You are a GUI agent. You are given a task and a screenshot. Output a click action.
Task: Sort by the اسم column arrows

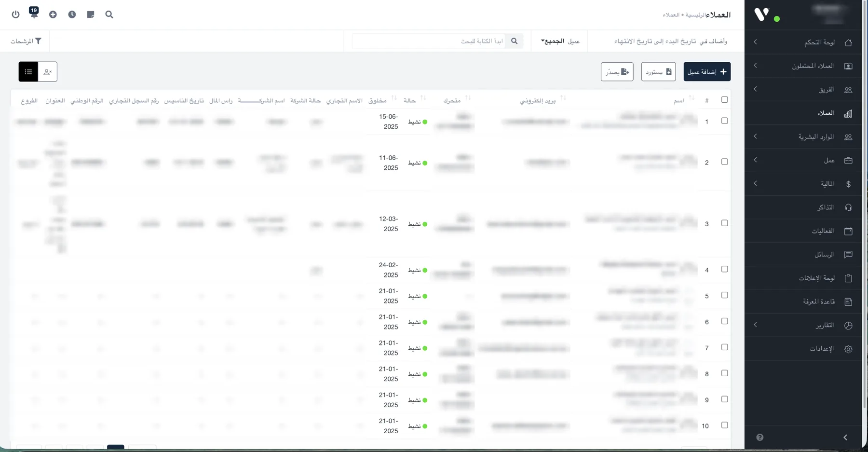click(x=692, y=98)
